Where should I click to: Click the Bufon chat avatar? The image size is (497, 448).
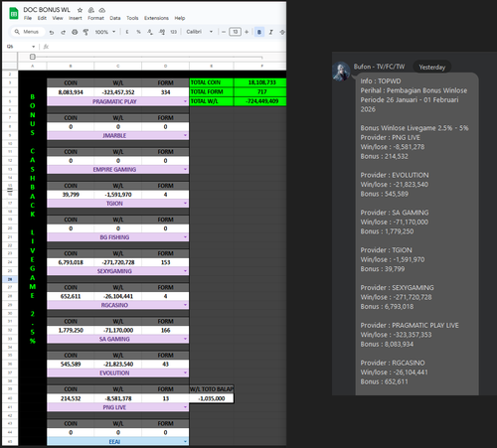[341, 71]
